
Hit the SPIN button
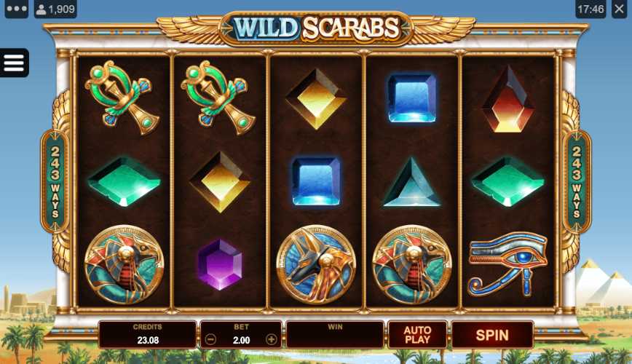tap(492, 335)
